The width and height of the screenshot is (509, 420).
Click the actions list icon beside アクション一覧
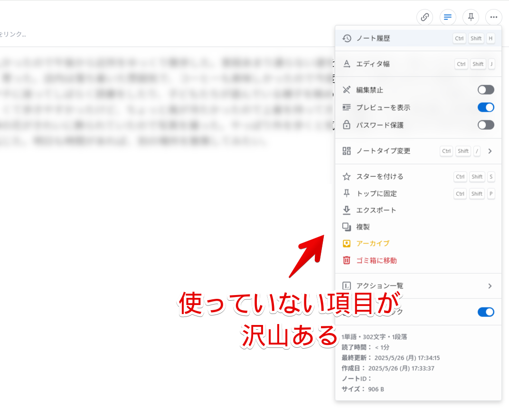tap(347, 286)
